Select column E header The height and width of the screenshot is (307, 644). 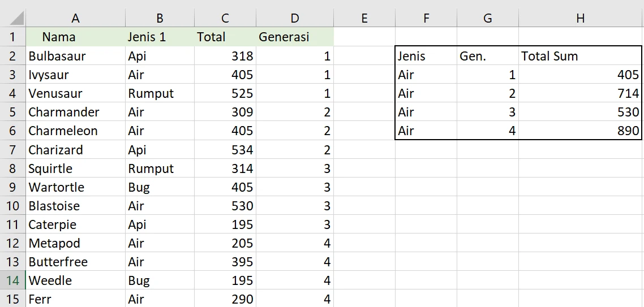click(364, 18)
